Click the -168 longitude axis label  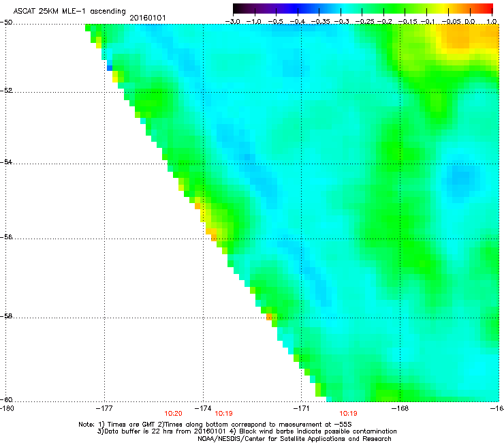(400, 408)
